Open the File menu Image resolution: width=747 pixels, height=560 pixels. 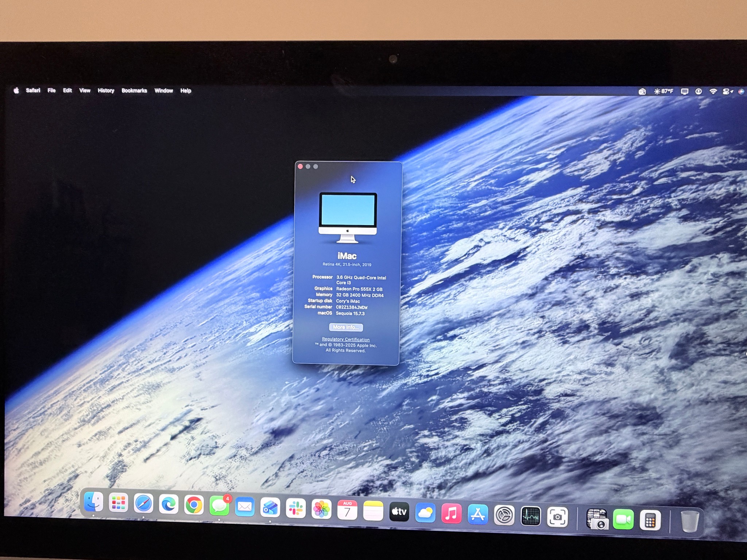pyautogui.click(x=51, y=90)
